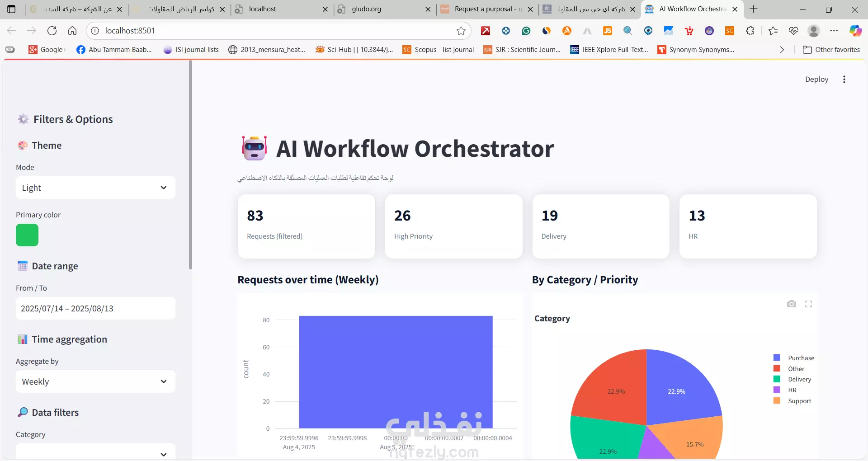
Task: Expand the Category filter dropdown
Action: [x=95, y=452]
